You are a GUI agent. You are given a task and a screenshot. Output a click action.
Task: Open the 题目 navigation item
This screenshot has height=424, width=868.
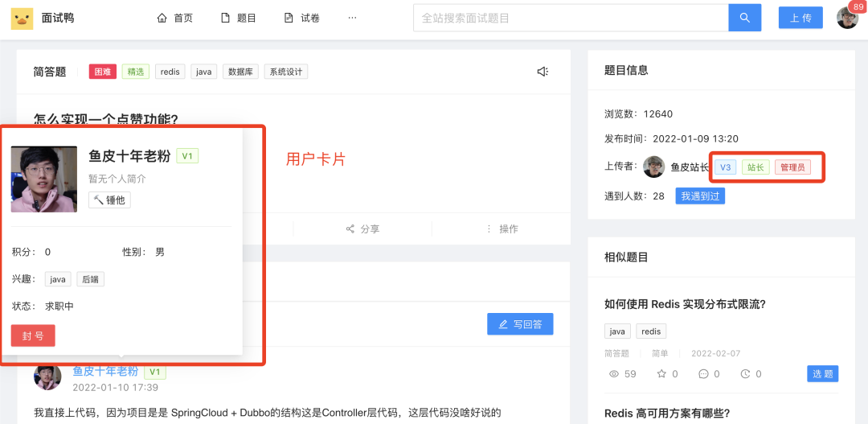[x=238, y=18]
